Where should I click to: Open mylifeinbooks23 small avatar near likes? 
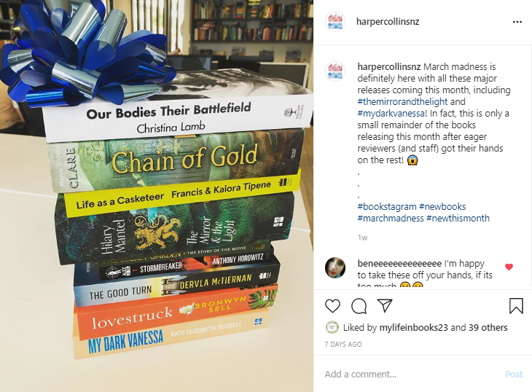coord(332,327)
